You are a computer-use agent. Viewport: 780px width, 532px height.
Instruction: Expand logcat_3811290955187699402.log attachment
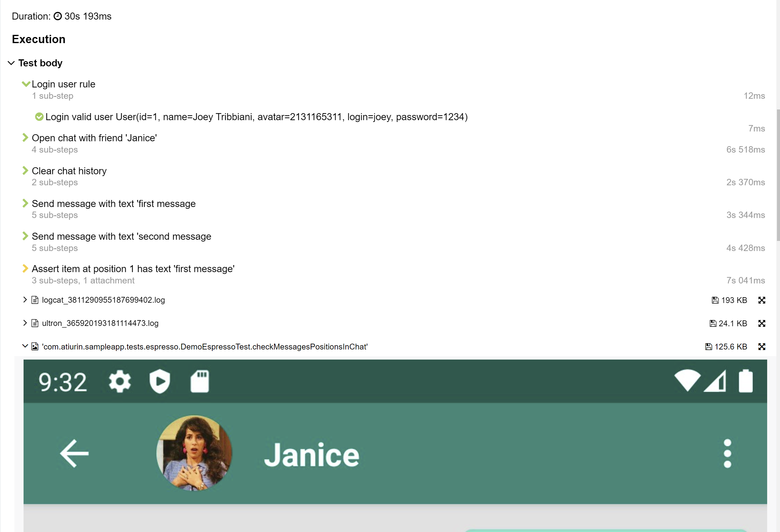(25, 300)
